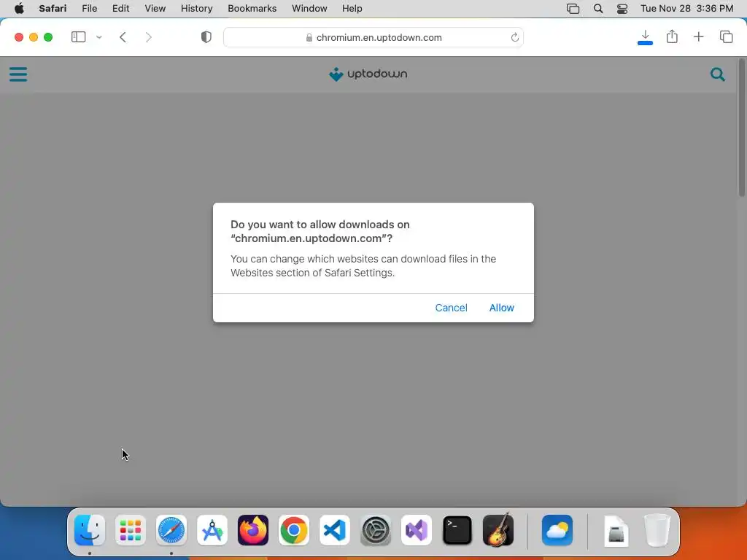Open the Bookmarks menu
This screenshot has width=747, height=560.
click(x=252, y=9)
